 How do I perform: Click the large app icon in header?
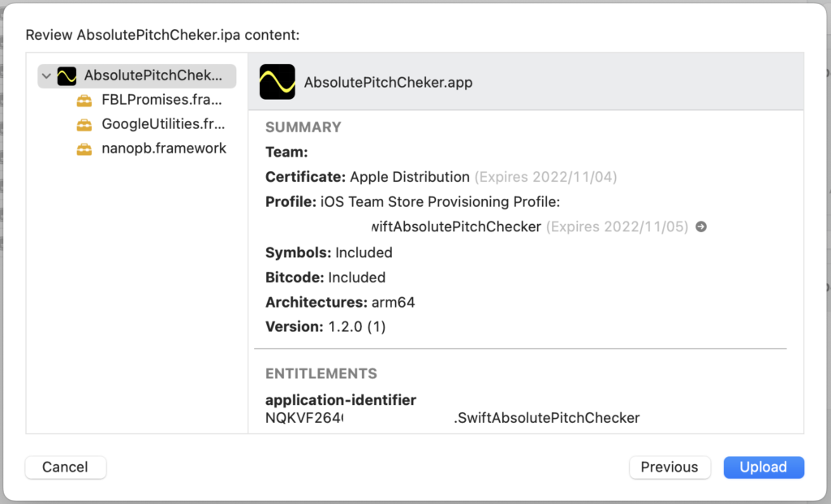point(278,82)
